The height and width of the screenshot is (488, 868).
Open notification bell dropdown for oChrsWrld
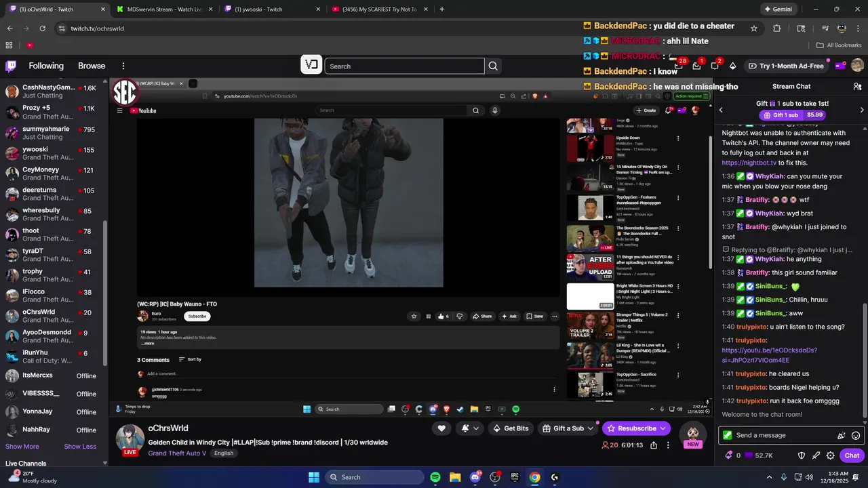coord(470,428)
